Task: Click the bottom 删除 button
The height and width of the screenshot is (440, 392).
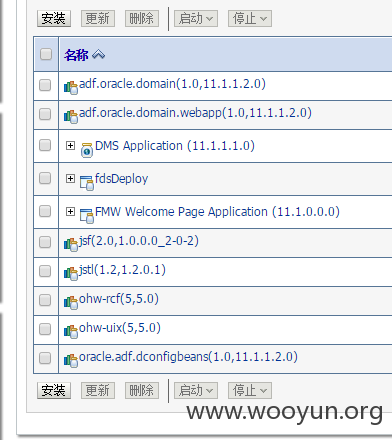Action: 142,390
